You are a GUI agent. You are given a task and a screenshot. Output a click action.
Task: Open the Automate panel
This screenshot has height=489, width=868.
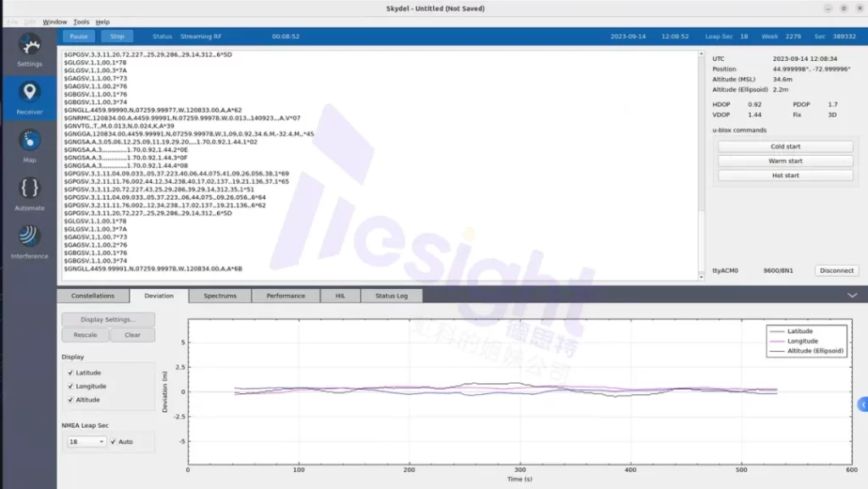point(29,193)
